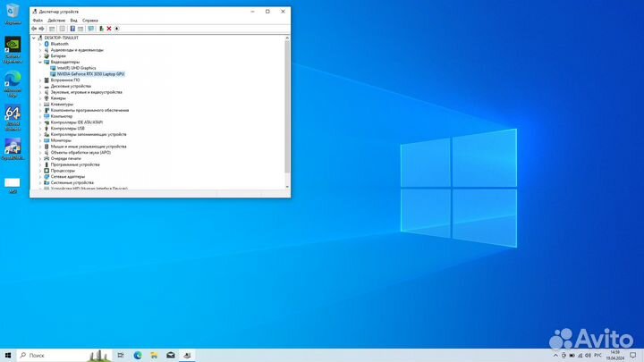Open the Действие menu
The width and height of the screenshot is (644, 362).
pos(55,20)
